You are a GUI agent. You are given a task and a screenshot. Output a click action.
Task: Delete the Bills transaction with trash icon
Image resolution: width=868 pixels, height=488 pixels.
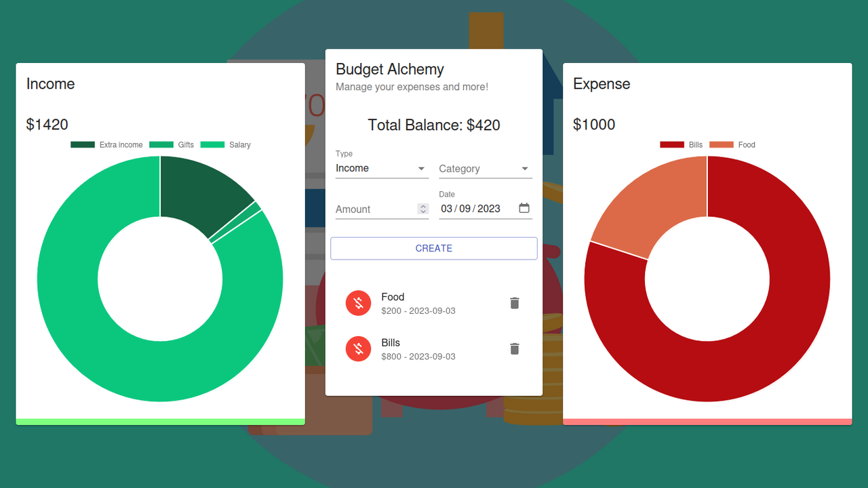(x=515, y=348)
